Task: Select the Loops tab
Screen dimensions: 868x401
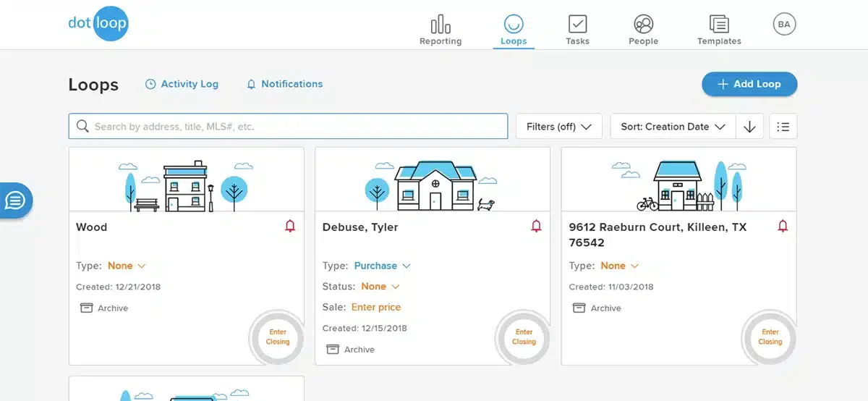Action: pos(514,30)
